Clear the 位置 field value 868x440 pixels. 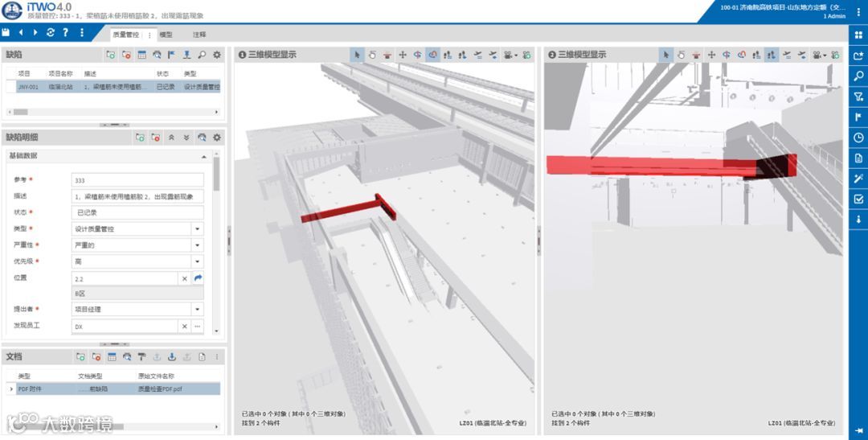[184, 279]
